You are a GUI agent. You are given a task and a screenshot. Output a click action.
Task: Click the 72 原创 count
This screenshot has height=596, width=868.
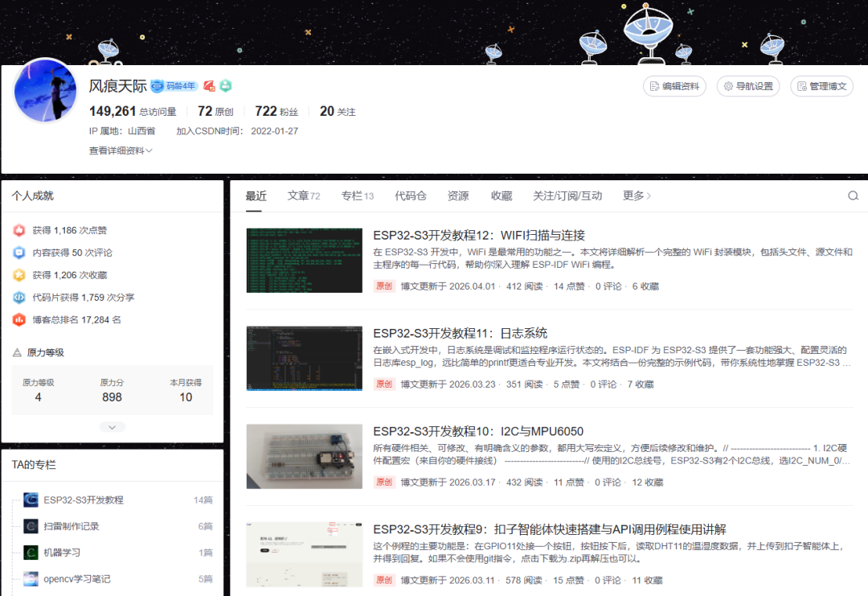[215, 111]
